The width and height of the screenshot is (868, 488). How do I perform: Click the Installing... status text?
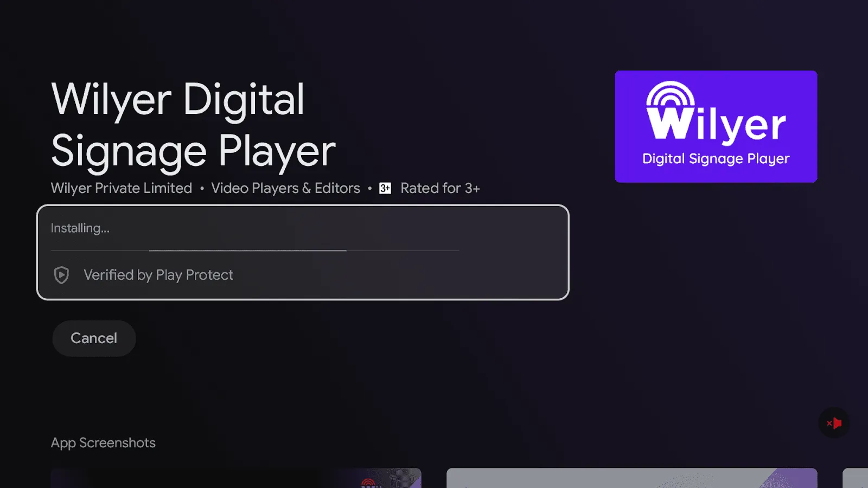click(x=80, y=228)
